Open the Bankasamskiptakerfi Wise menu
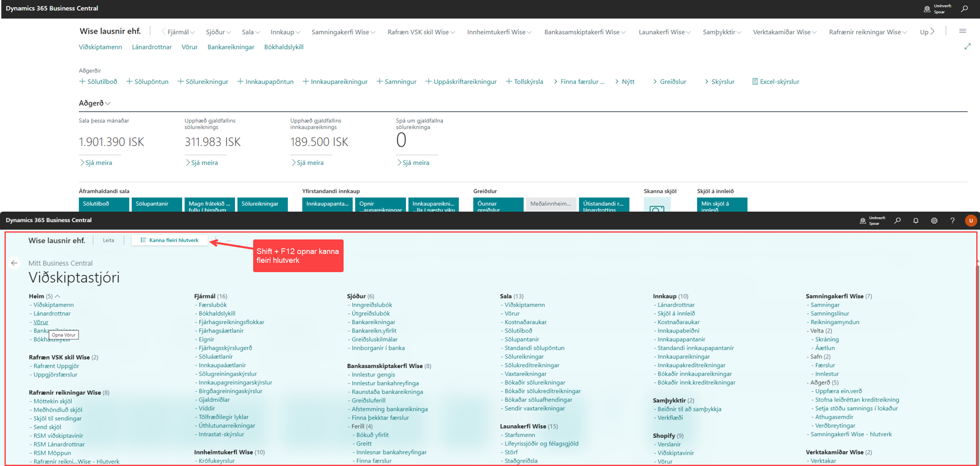Image resolution: width=980 pixels, height=466 pixels. 584,32
